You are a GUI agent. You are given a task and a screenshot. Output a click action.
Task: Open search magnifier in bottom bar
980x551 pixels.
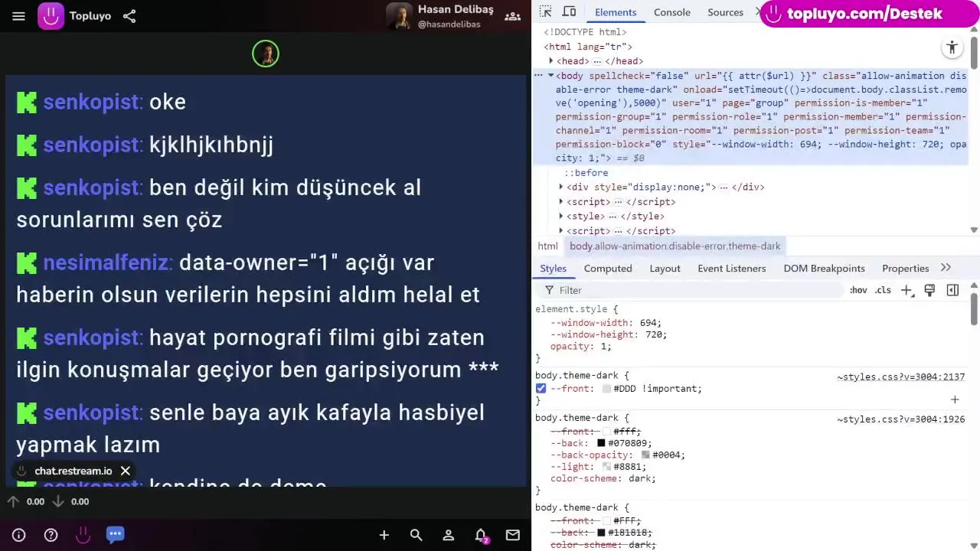(416, 535)
